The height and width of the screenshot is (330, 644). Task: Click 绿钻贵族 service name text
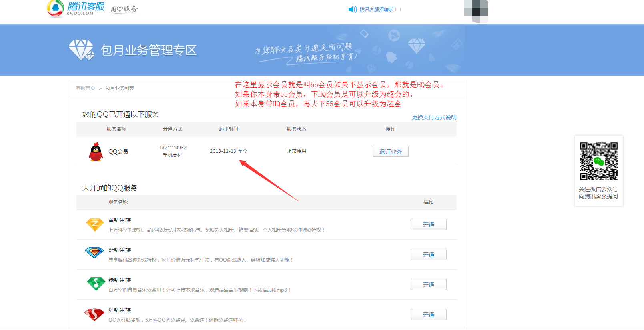120,280
